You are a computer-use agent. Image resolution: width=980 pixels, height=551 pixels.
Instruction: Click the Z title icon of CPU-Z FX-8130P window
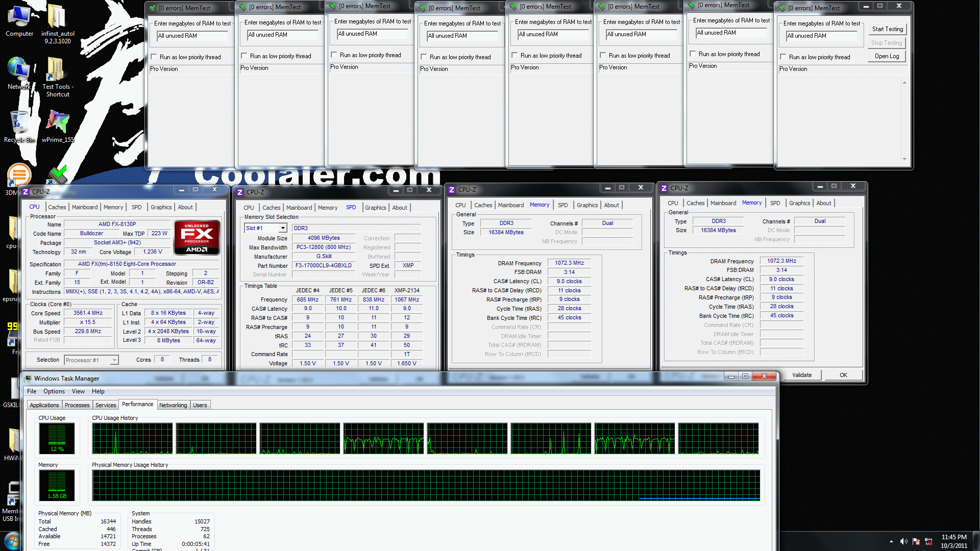26,192
